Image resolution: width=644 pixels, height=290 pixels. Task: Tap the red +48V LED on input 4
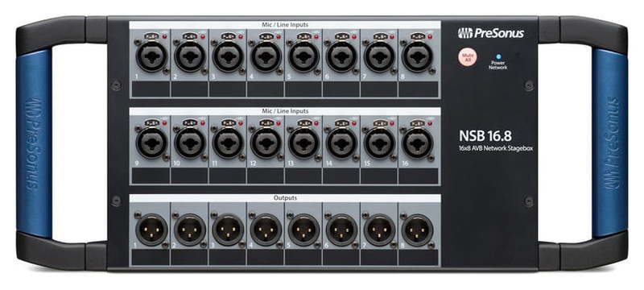[279, 36]
